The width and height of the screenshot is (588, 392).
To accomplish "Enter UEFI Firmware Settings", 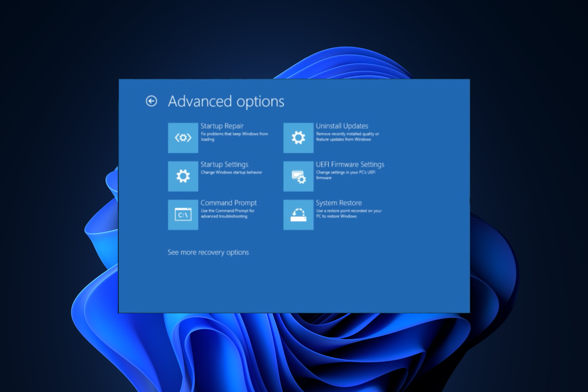I will click(x=350, y=164).
